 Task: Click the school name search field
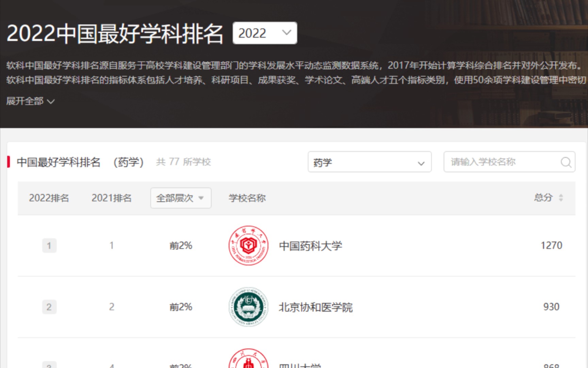click(509, 162)
